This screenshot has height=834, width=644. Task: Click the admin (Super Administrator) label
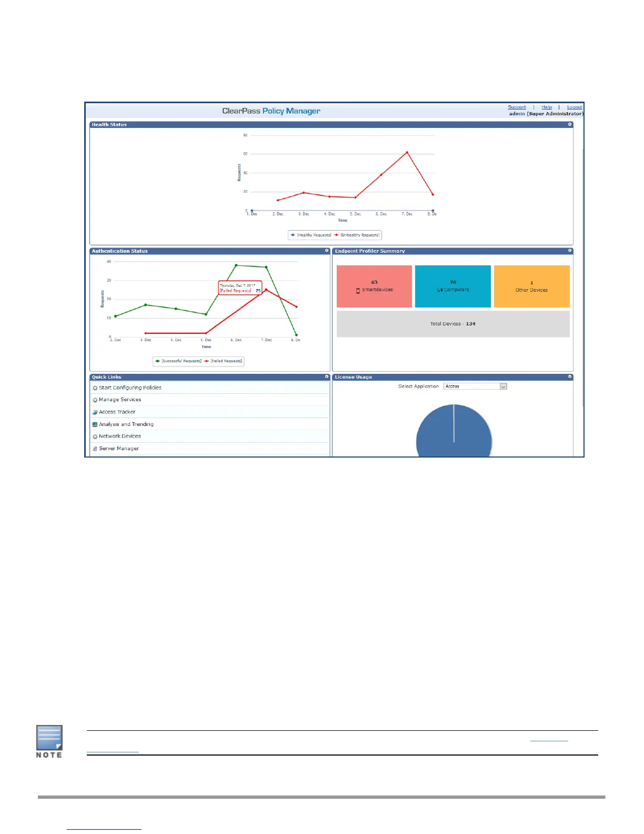pyautogui.click(x=546, y=114)
